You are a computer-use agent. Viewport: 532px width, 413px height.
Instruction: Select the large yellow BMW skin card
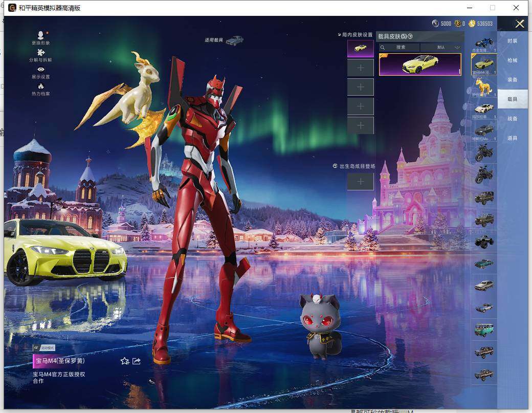coord(420,64)
